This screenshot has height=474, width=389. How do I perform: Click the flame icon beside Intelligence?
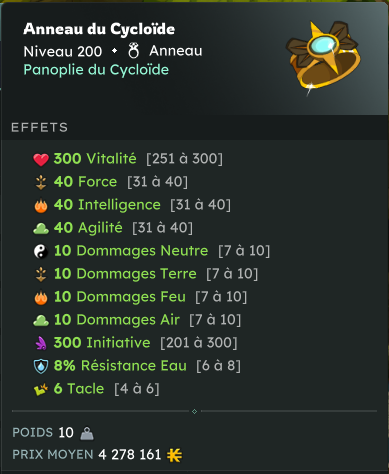coord(41,205)
